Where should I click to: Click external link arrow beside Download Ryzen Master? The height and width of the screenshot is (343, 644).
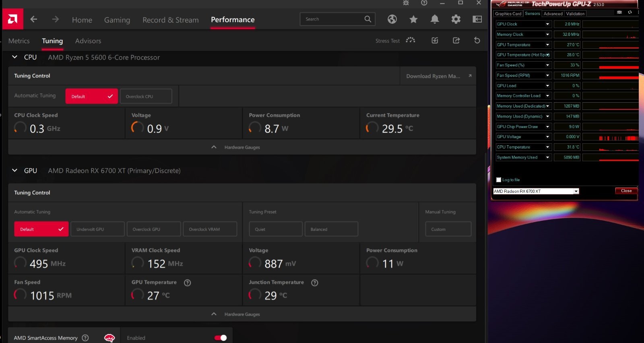click(470, 76)
